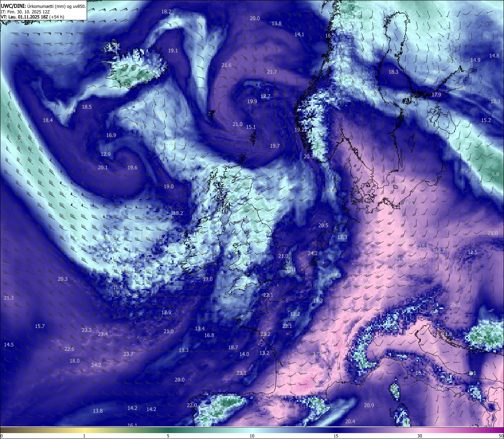Click the 21.6 value label
The image size is (504, 439).
226,65
